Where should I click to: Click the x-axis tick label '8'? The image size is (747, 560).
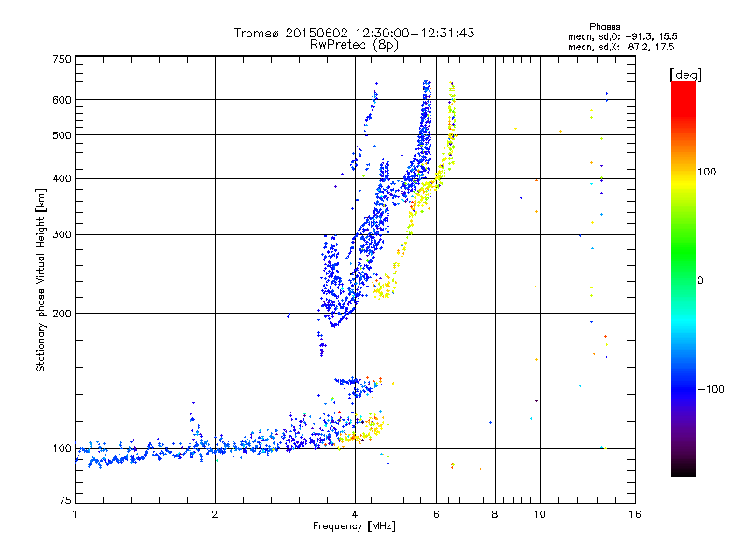(x=495, y=514)
